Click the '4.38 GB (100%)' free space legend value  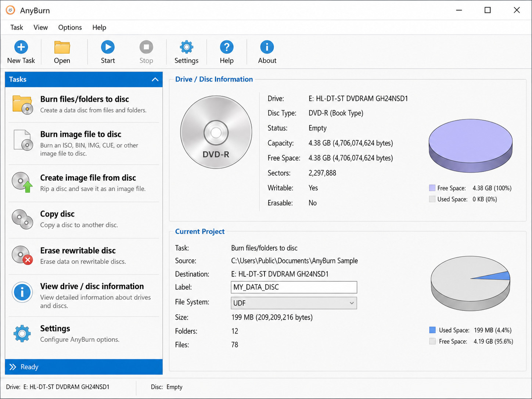pyautogui.click(x=492, y=188)
